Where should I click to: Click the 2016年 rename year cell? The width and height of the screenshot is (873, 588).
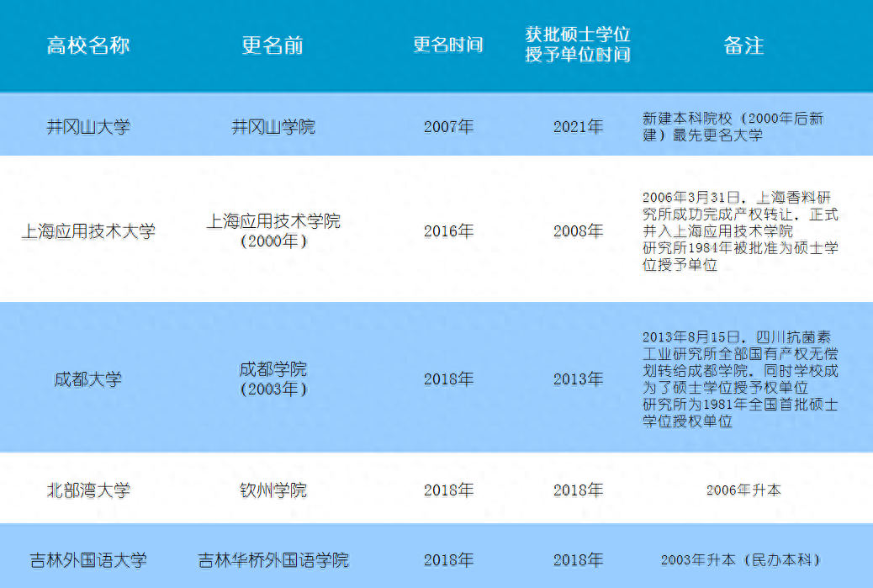tap(448, 231)
